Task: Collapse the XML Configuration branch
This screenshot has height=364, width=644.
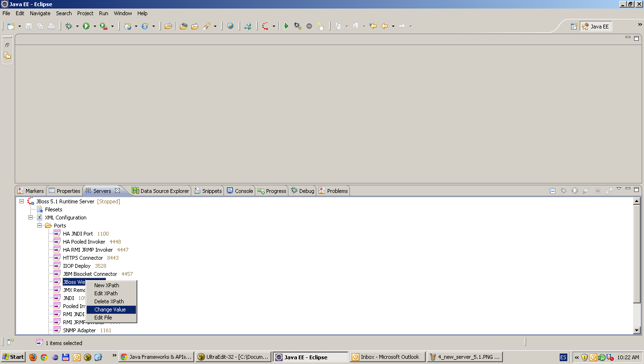Action: point(29,217)
